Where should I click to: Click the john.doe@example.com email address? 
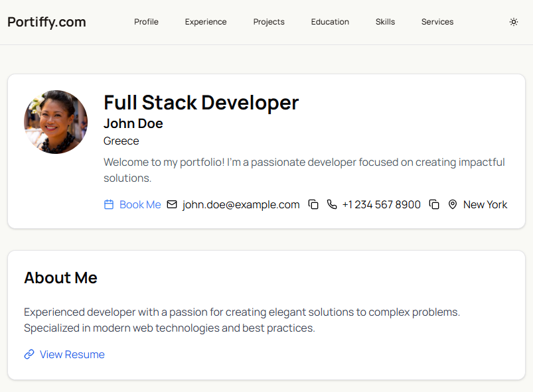point(241,205)
